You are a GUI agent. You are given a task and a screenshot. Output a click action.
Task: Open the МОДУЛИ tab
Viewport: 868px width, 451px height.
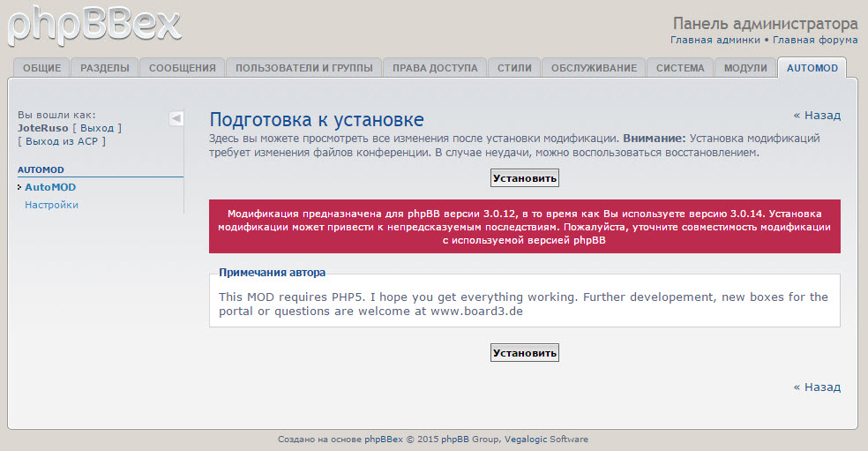(745, 68)
